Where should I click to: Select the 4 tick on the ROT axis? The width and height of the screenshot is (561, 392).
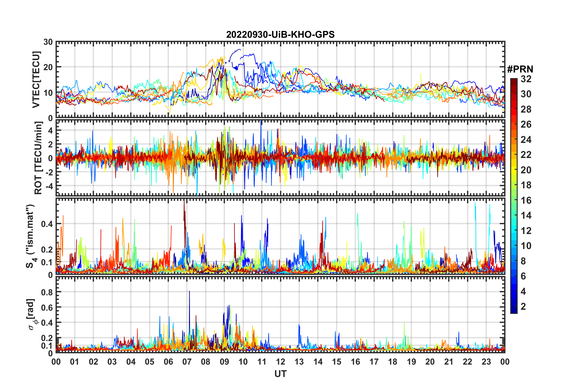pos(51,130)
